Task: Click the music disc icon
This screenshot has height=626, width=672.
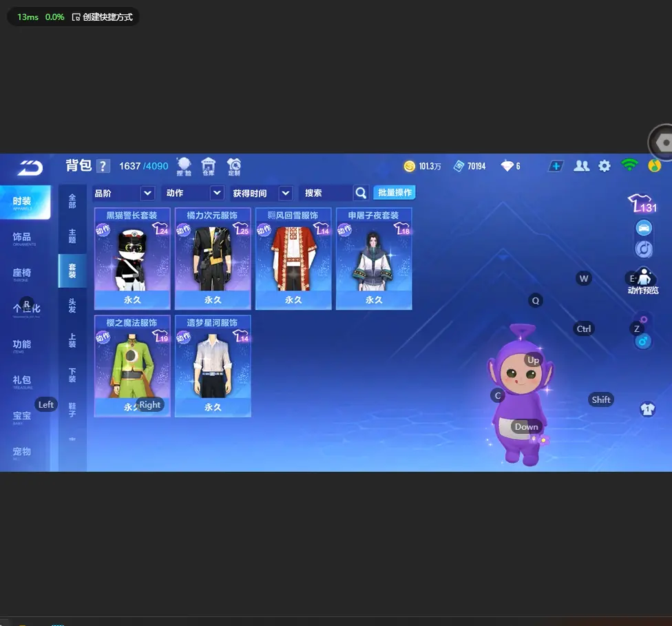Action: 643,249
